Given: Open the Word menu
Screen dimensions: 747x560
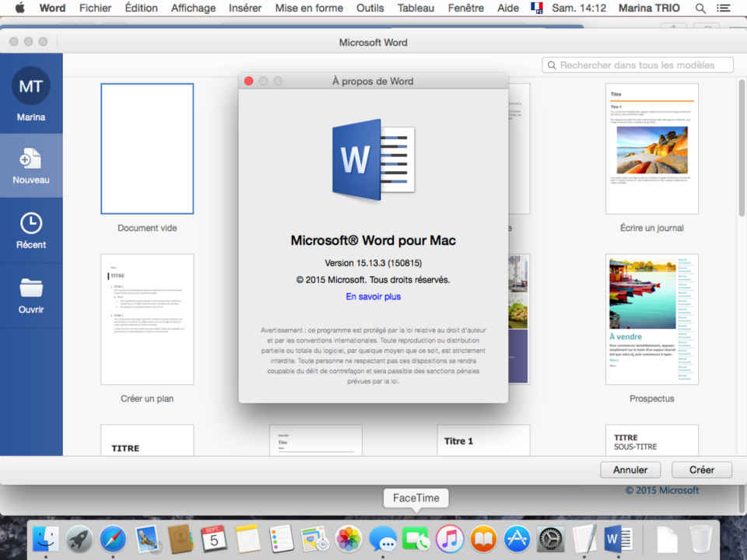Looking at the screenshot, I should tap(52, 8).
